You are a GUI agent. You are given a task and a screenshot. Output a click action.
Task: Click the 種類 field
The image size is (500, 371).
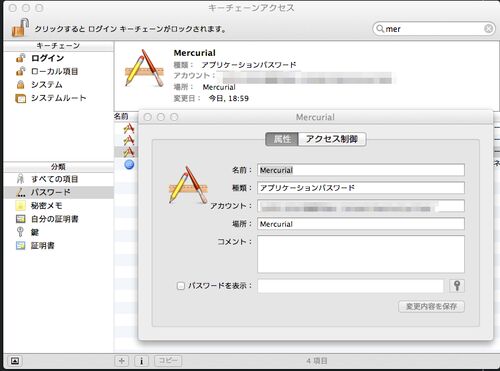(361, 188)
